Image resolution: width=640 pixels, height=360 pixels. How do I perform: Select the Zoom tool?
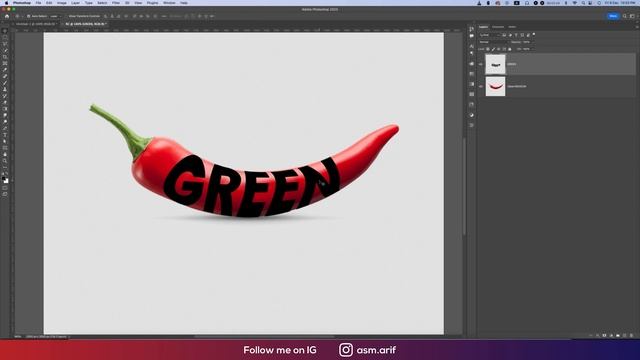click(x=5, y=161)
